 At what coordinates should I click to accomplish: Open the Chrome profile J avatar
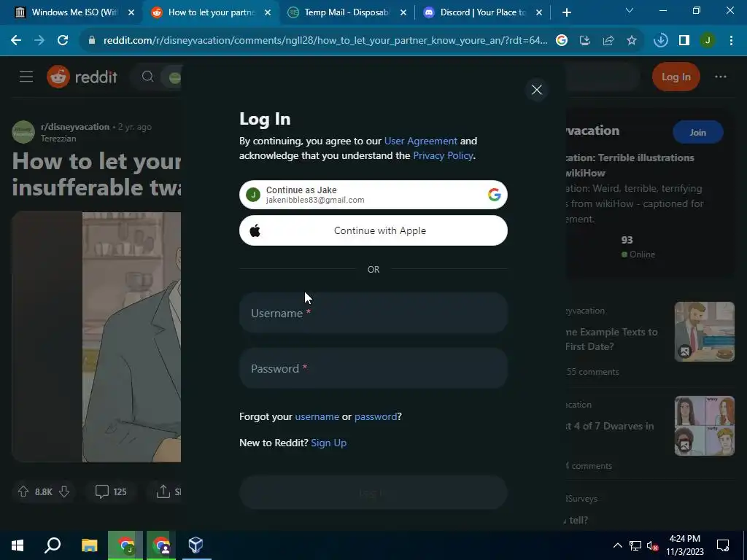click(x=708, y=41)
